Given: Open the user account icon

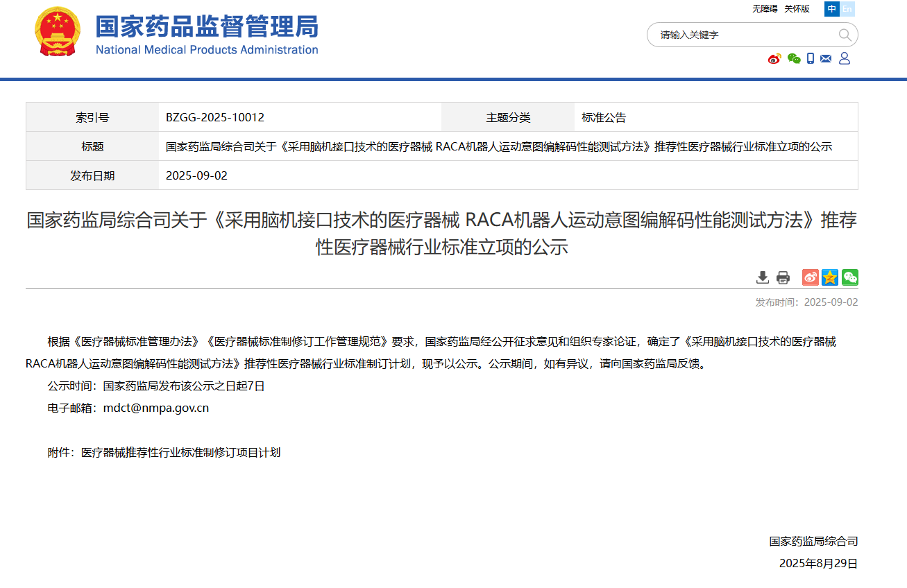Looking at the screenshot, I should click(845, 59).
